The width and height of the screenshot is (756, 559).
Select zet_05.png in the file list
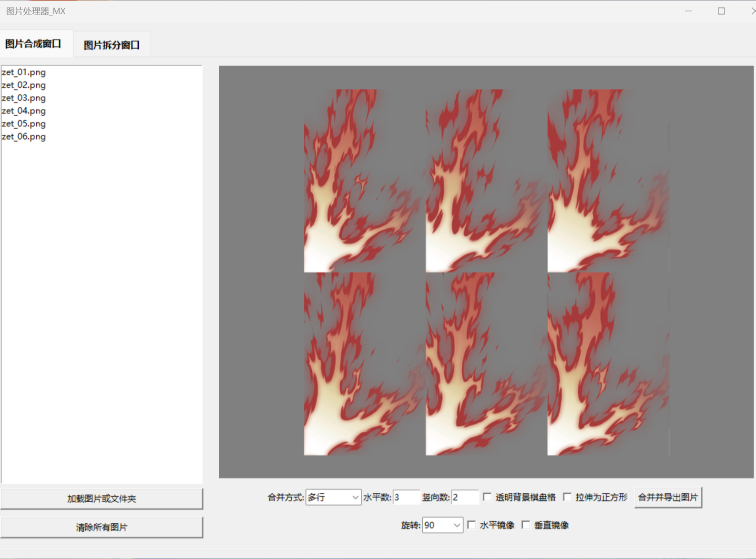[24, 124]
